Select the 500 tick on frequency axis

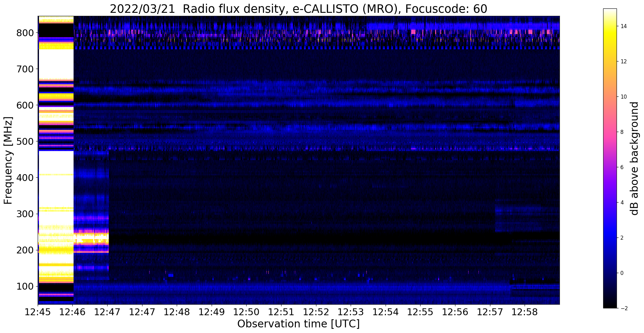point(25,141)
